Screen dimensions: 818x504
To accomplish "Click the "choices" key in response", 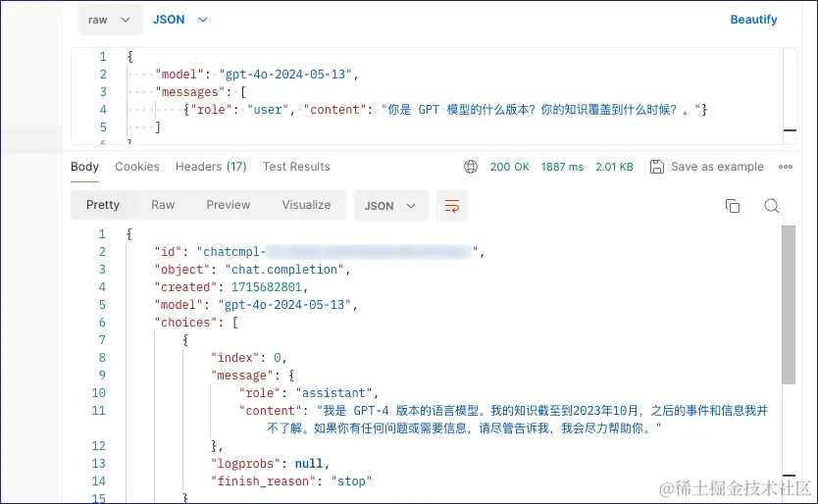I will 185,323.
